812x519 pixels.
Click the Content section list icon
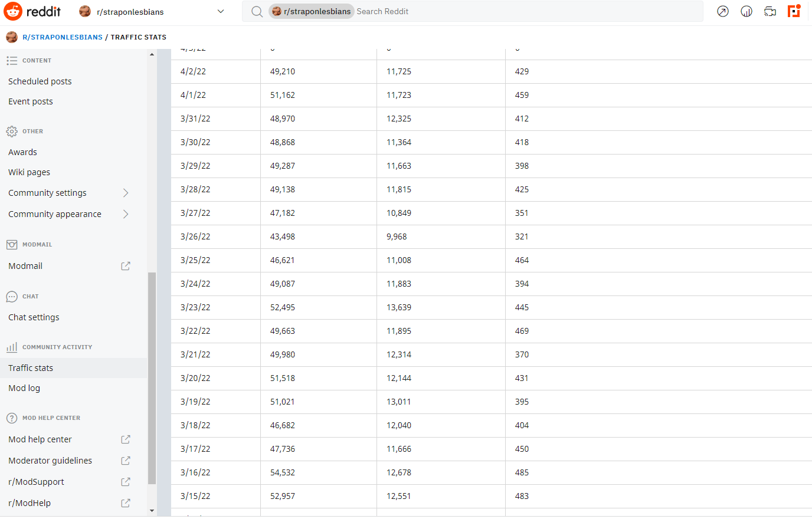12,61
